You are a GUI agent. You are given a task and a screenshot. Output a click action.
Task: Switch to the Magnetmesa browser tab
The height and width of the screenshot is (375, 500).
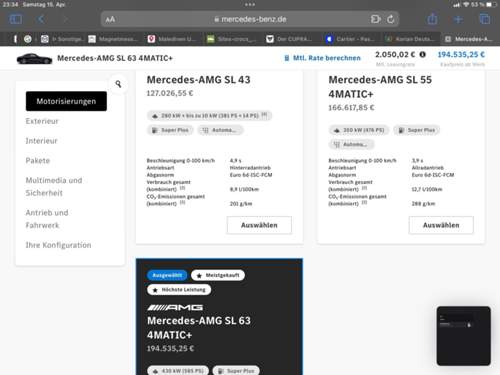pos(113,39)
